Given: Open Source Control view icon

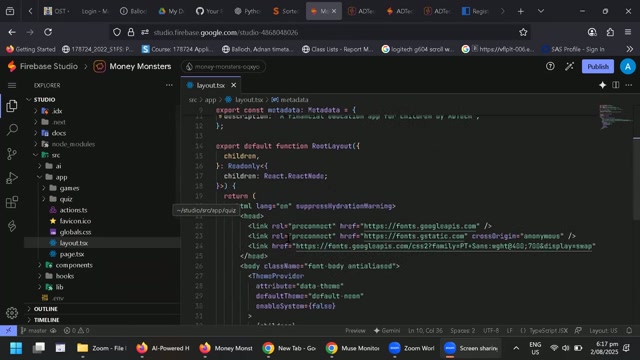Looking at the screenshot, I should pyautogui.click(x=12, y=154).
